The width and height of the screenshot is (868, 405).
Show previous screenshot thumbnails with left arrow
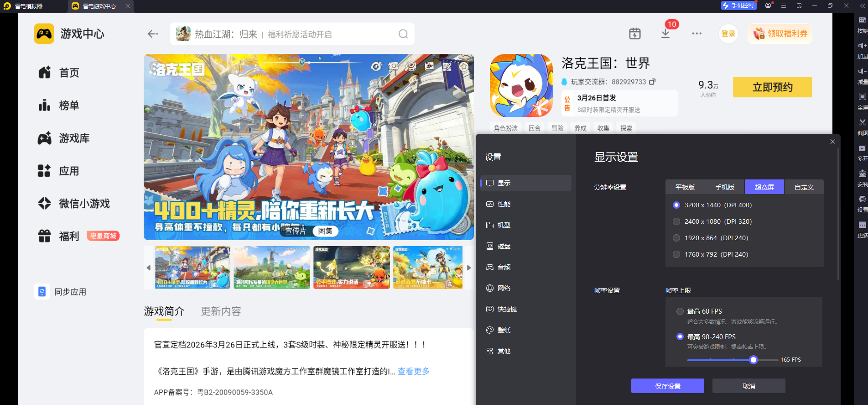coord(149,268)
